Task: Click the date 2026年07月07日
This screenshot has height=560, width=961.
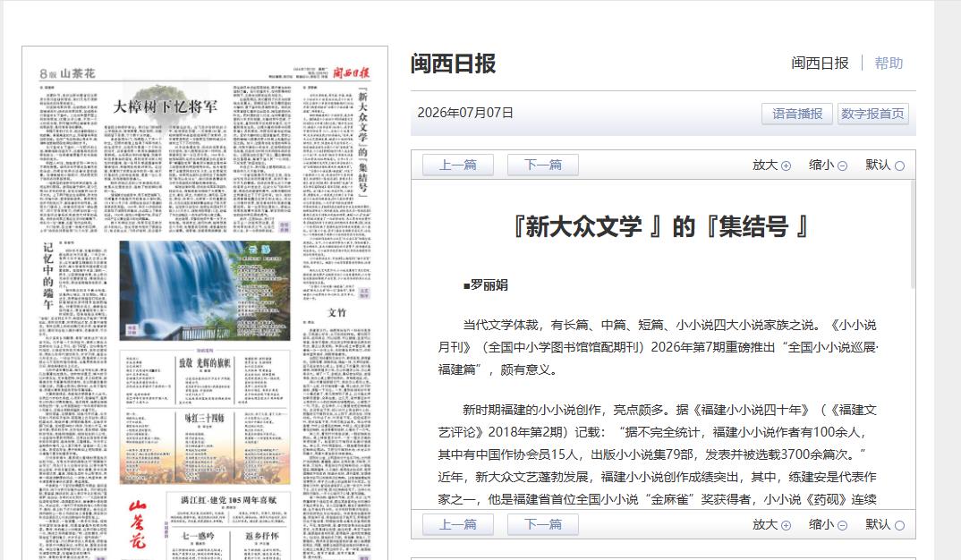Action: [465, 113]
